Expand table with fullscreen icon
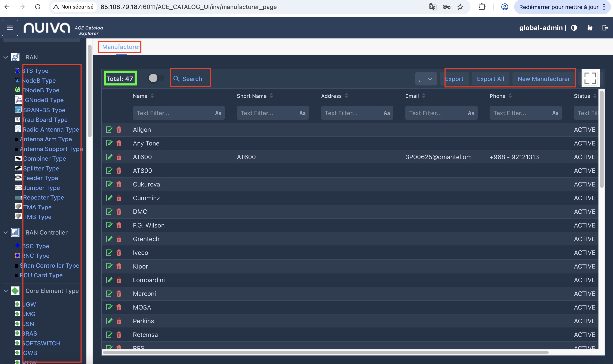Image resolution: width=613 pixels, height=364 pixels. [x=590, y=78]
